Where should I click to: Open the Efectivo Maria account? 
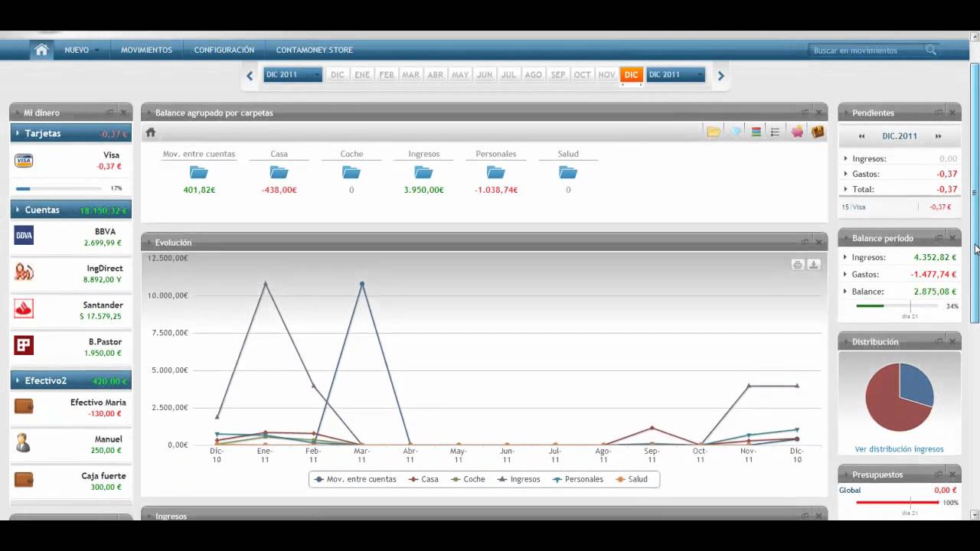(x=70, y=407)
